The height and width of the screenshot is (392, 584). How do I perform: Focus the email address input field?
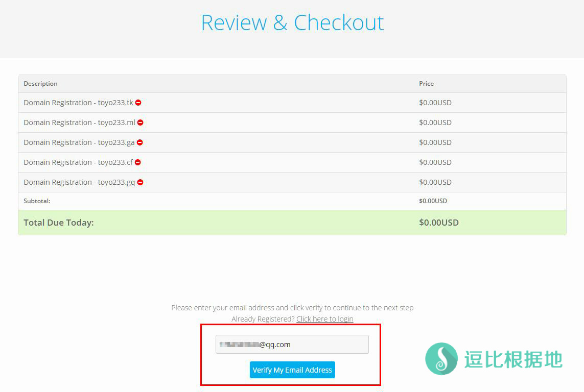[x=292, y=345]
